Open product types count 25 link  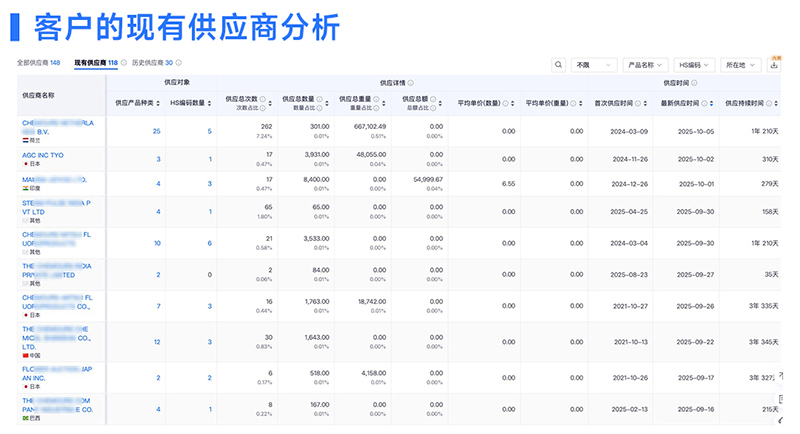(x=157, y=131)
